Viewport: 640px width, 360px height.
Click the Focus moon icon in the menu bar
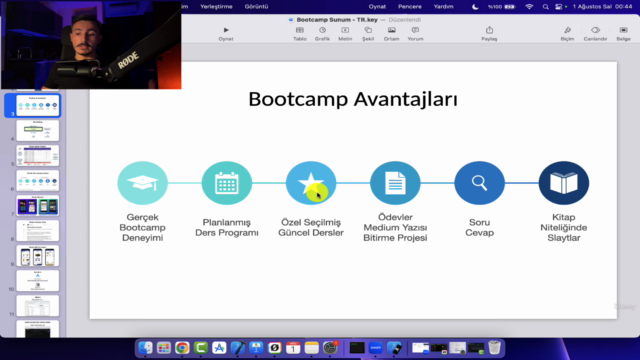click(475, 7)
